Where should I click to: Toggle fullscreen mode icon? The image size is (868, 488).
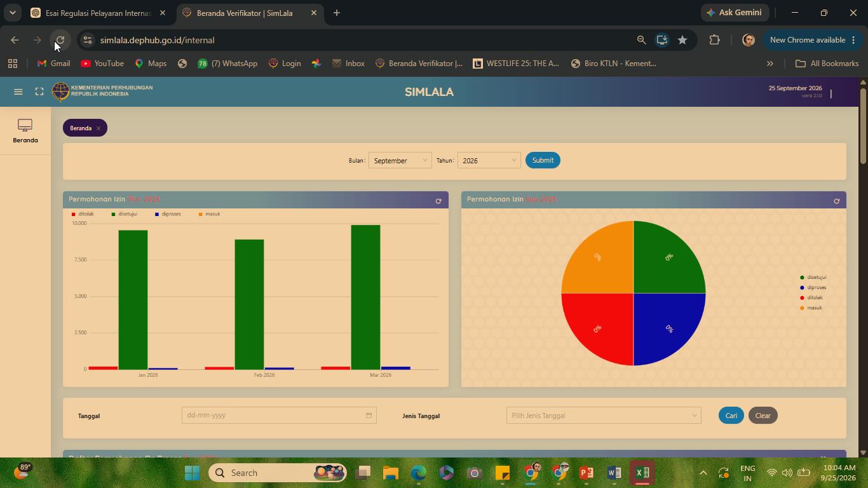pyautogui.click(x=39, y=92)
